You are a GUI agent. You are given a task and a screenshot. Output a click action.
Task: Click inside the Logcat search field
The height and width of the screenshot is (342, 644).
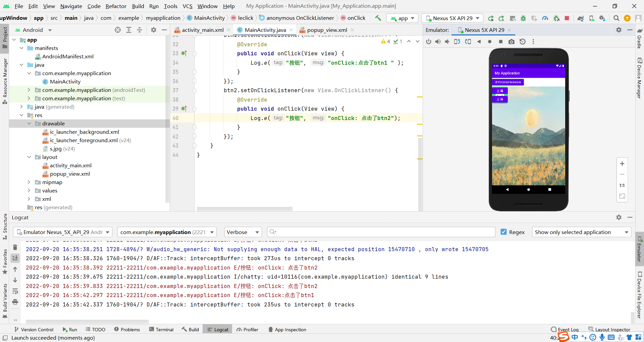pos(381,232)
